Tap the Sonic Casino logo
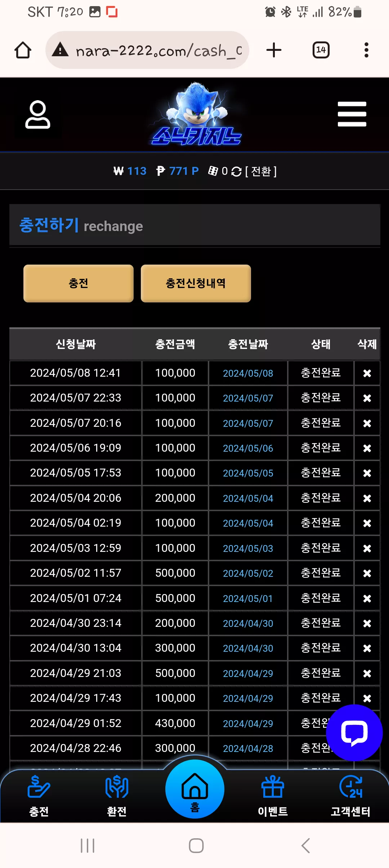This screenshot has width=389, height=868. click(196, 114)
